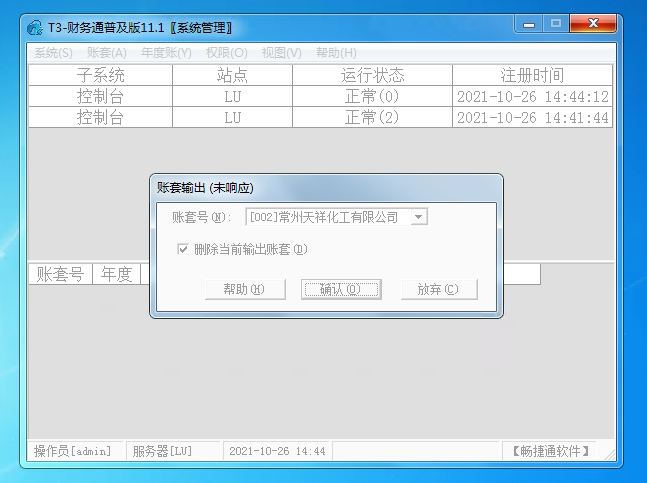The height and width of the screenshot is (483, 647).
Task: Toggle the 删除当前输出账套 checkbox
Action: coord(182,249)
